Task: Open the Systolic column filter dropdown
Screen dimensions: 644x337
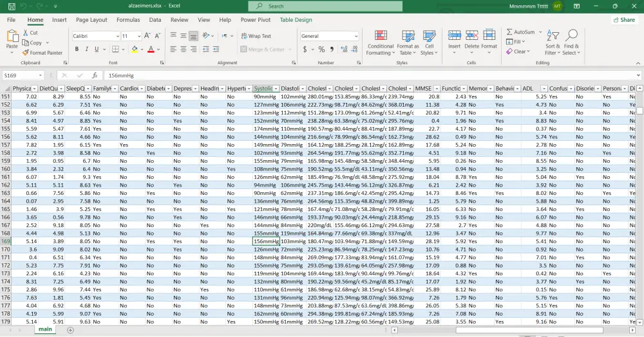Action: point(276,89)
